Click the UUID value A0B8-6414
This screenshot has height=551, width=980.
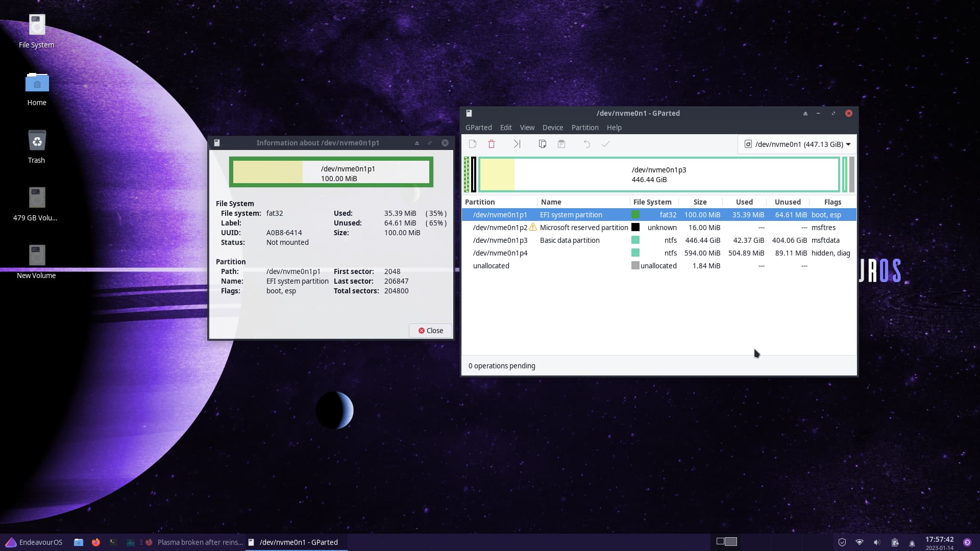point(284,233)
